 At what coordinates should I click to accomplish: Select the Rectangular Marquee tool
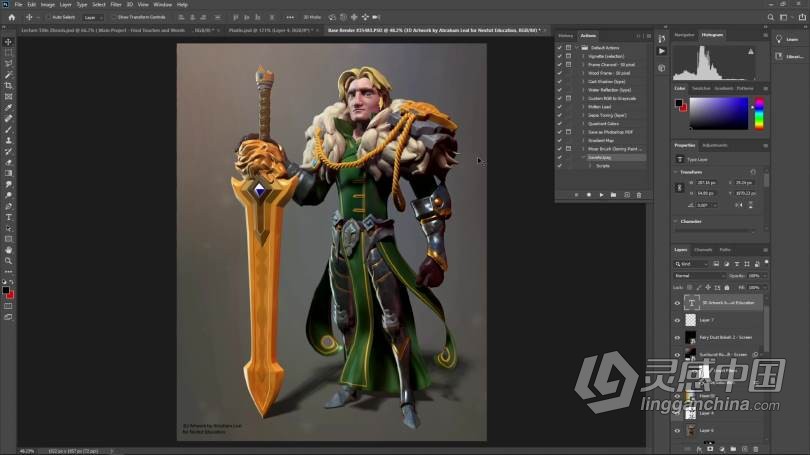pos(8,53)
